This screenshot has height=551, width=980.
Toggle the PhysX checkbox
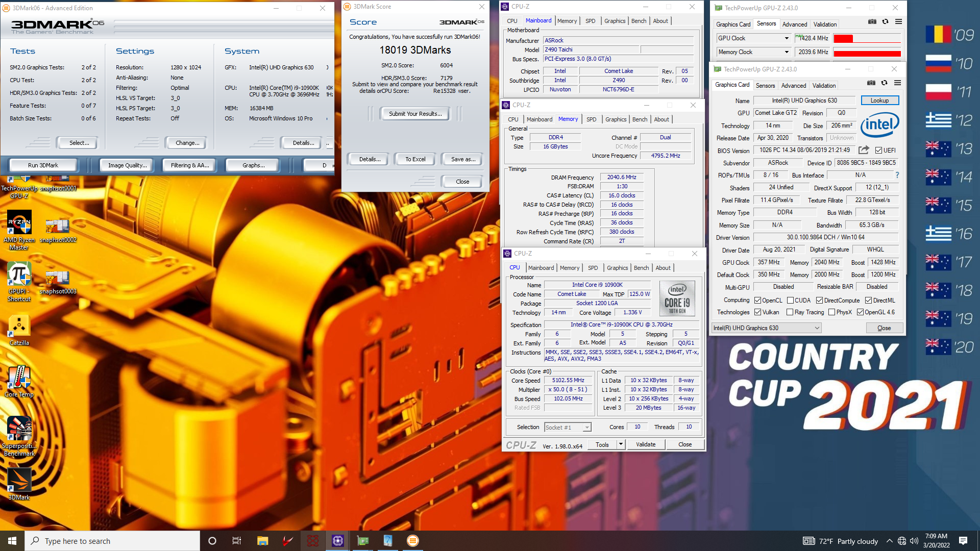[x=831, y=312]
